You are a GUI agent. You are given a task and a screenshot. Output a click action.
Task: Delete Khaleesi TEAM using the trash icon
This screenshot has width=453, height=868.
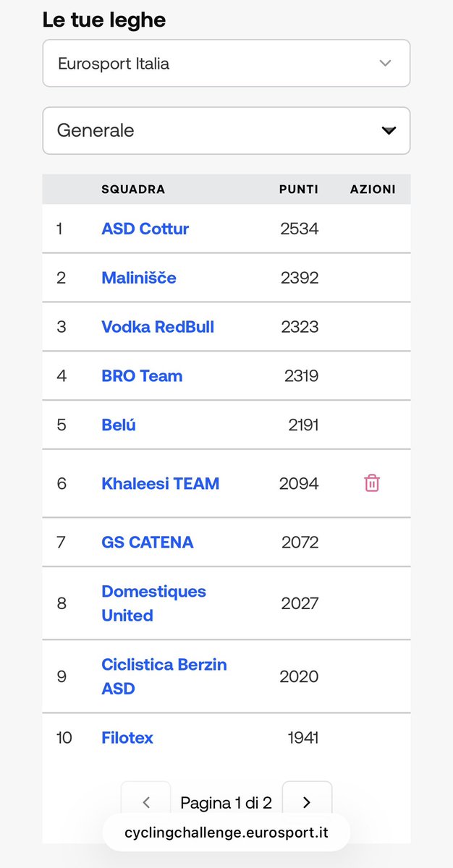click(371, 483)
